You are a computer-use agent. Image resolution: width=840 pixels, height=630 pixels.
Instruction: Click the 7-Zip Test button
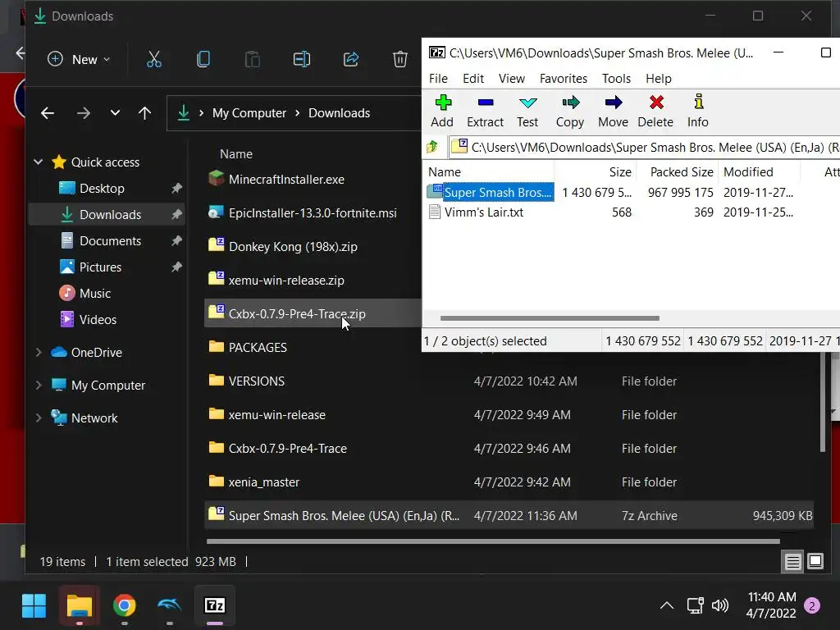527,112
